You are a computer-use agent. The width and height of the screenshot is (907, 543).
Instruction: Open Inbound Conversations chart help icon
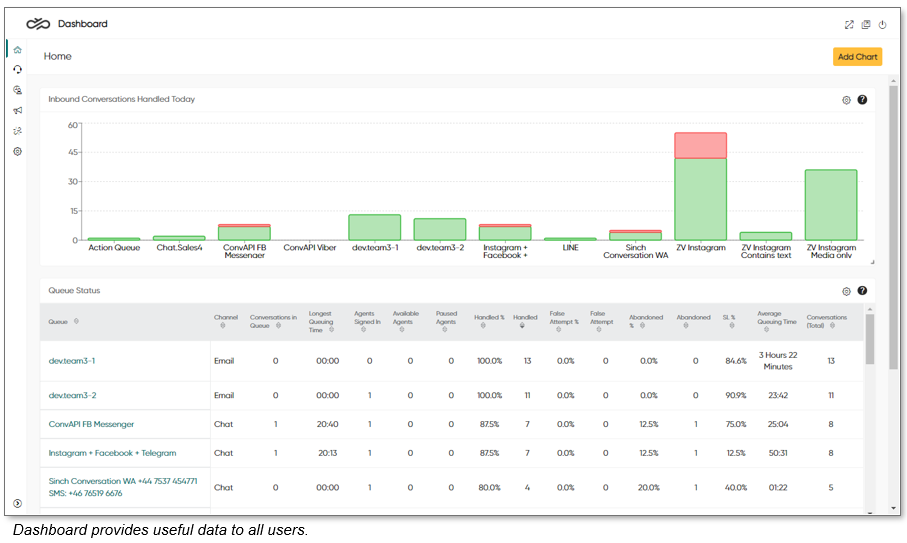click(862, 99)
